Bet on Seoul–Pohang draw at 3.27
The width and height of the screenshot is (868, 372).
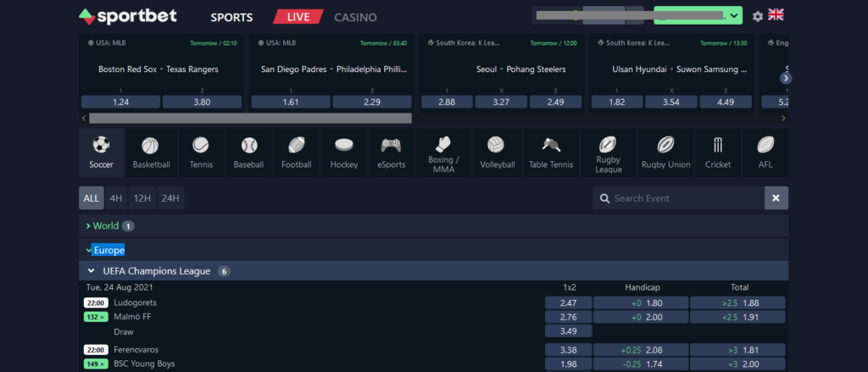point(501,102)
